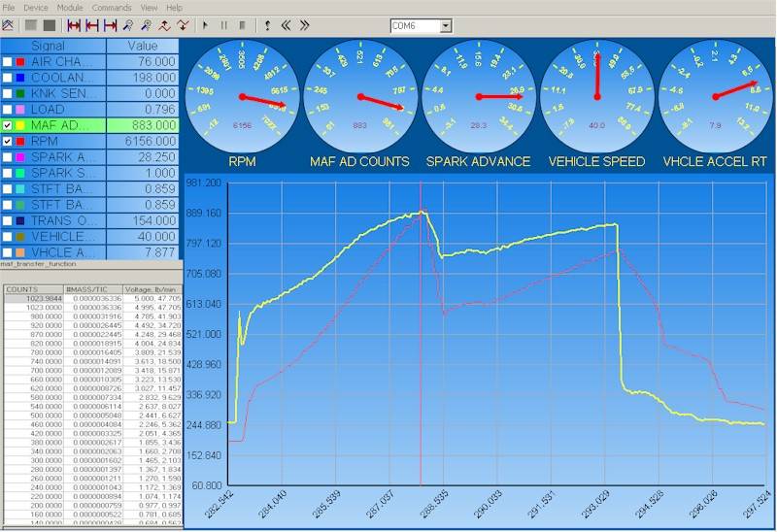The image size is (777, 532).
Task: Click the first red horizontal range icon
Action: [x=74, y=25]
